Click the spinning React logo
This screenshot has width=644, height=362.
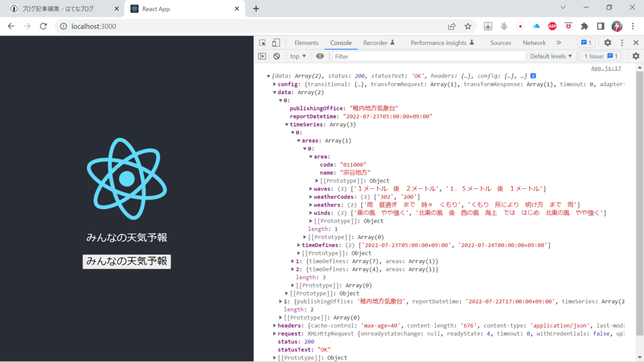[127, 179]
